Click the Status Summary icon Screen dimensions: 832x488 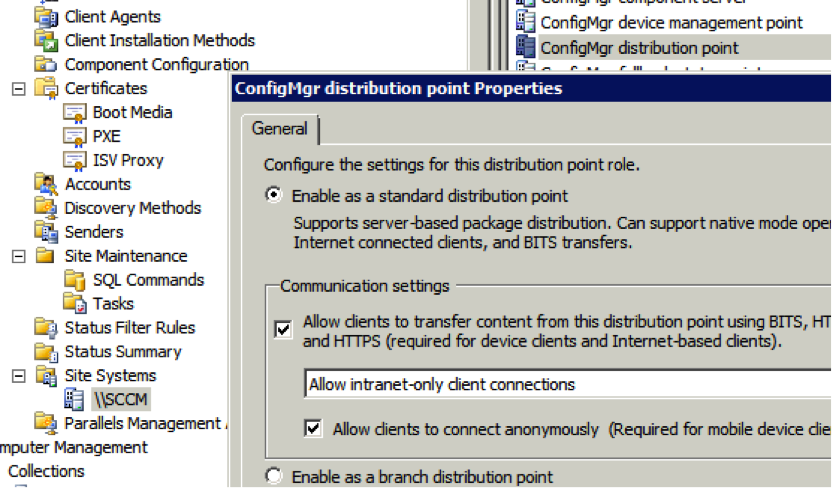(46, 352)
